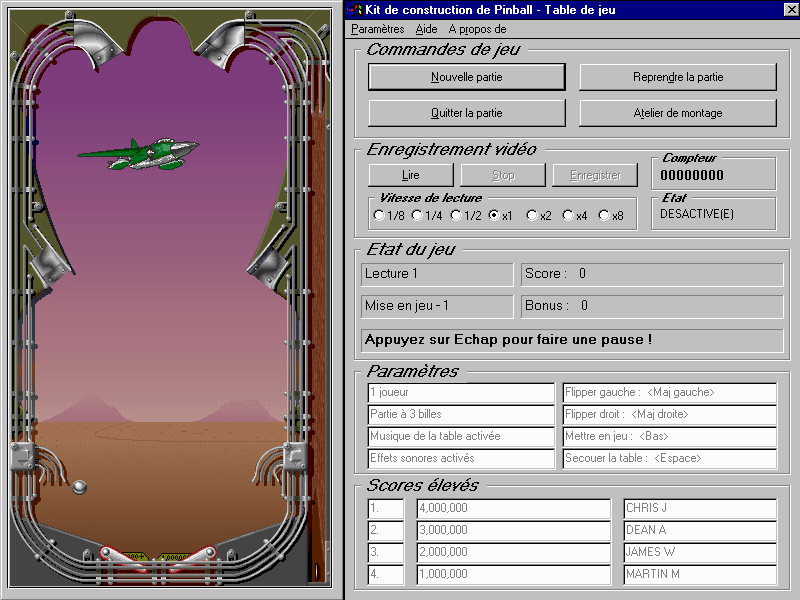This screenshot has width=800, height=600.
Task: Click the Enregistrer recording button
Action: (595, 175)
